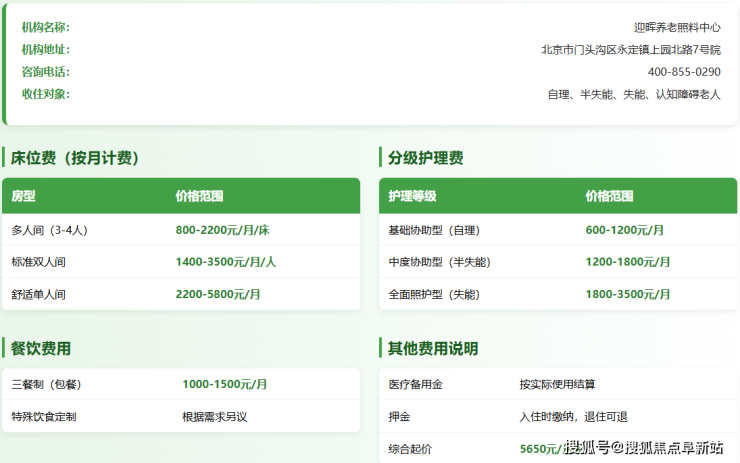The image size is (740, 463).
Task: Click 价格范围 header in the 床位费 table
Action: 199,196
